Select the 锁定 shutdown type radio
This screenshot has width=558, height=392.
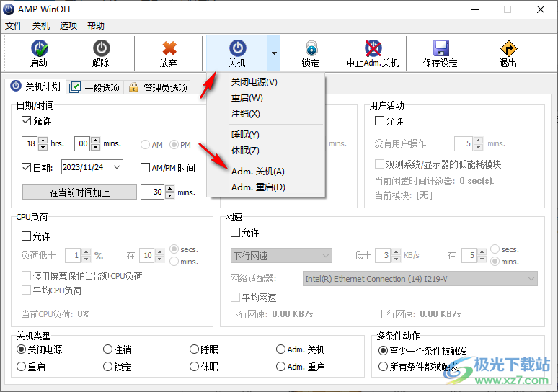[x=108, y=367]
